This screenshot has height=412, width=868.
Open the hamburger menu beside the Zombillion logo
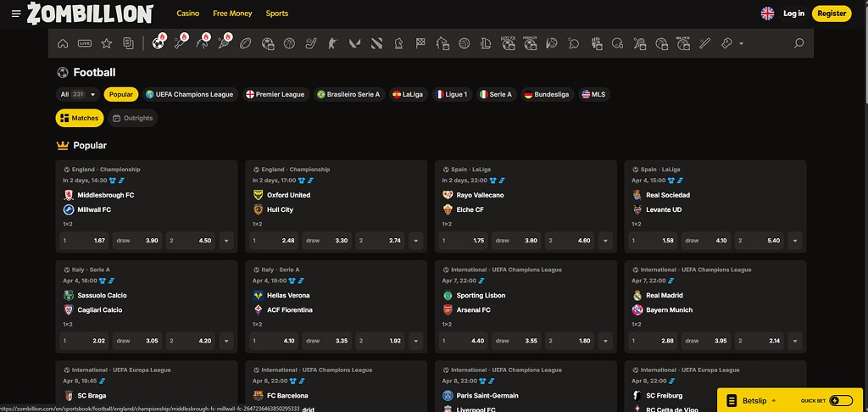[16, 14]
